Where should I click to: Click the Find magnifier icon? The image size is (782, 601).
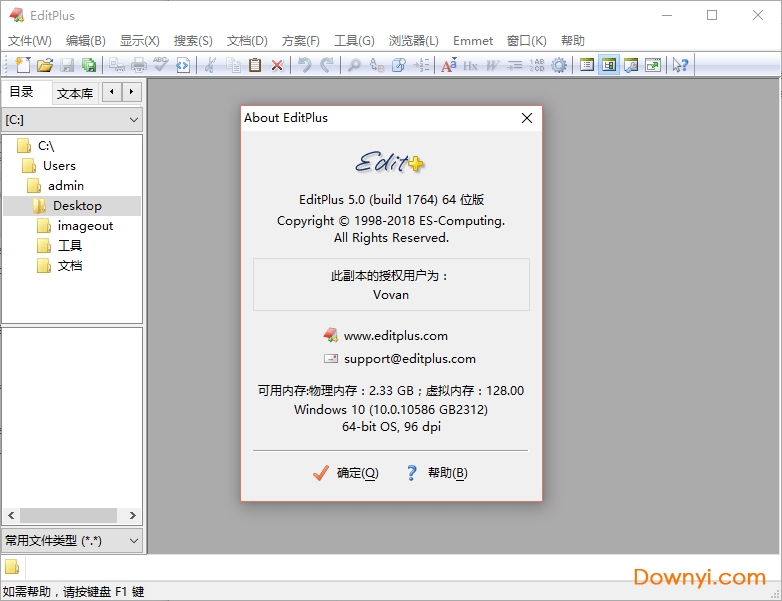click(354, 65)
